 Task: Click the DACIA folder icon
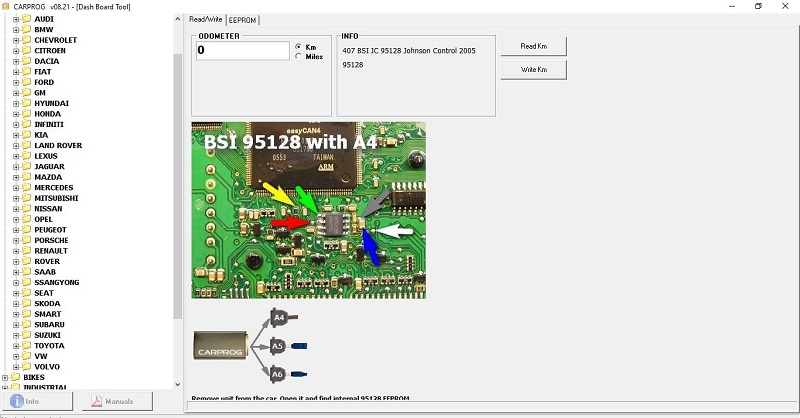[x=27, y=61]
